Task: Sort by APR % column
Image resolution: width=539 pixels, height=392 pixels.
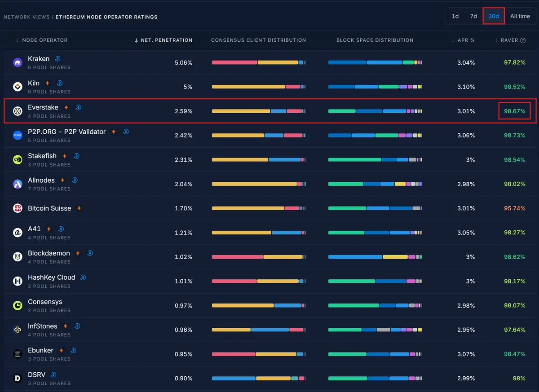Action: click(x=463, y=40)
